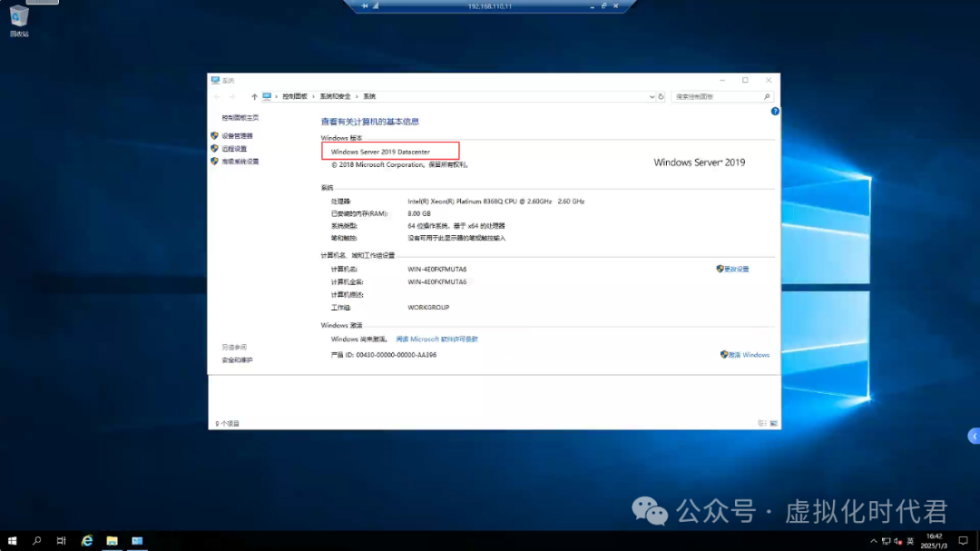Click the system type value 64 位操作系统
Viewport: 980px width, 551px height.
point(456,226)
